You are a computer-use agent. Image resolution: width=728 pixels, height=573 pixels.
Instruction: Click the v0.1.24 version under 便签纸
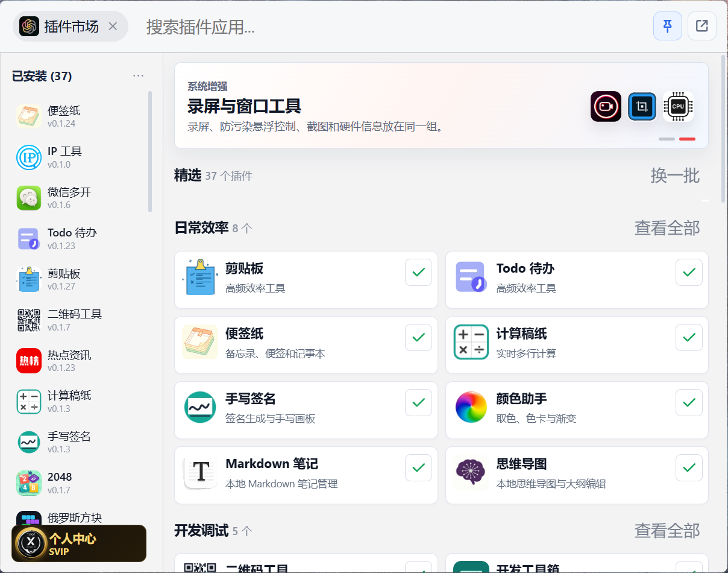61,124
